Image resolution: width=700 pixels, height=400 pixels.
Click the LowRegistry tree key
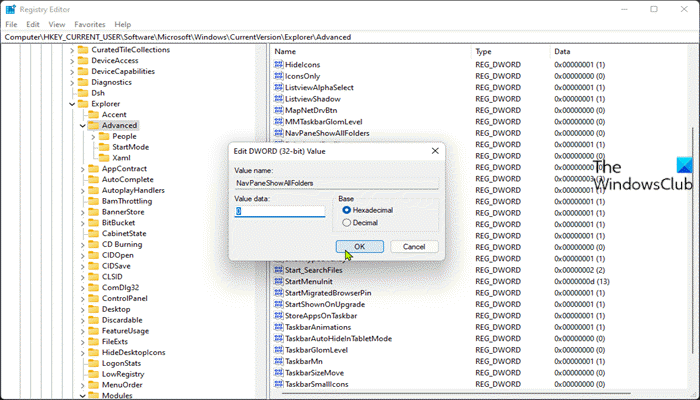(123, 374)
